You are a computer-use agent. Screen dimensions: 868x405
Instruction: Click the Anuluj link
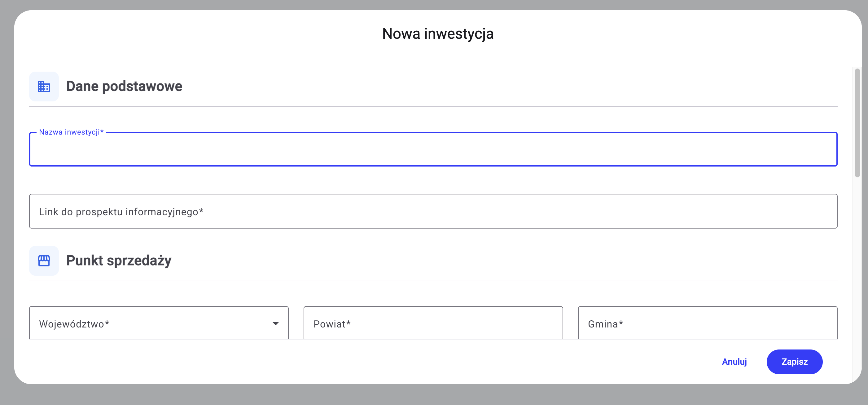734,362
